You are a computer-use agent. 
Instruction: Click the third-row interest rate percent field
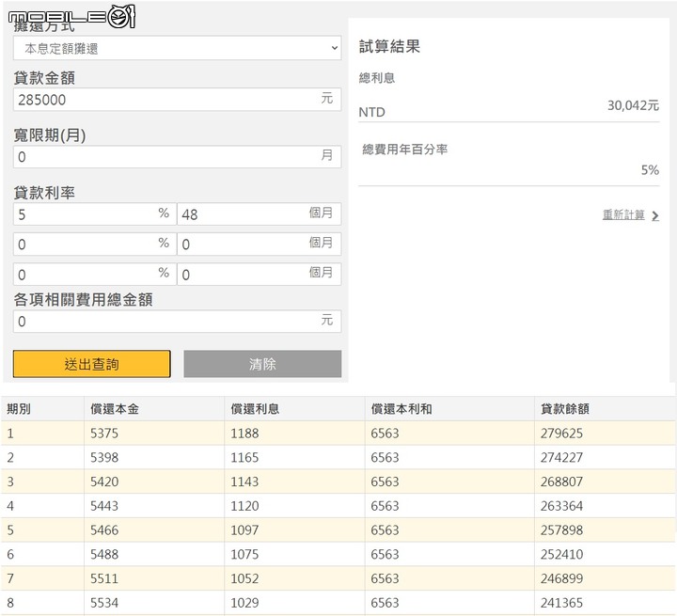(x=95, y=275)
